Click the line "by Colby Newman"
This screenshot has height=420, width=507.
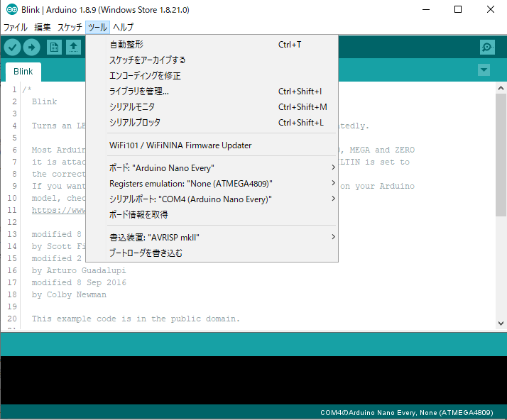(69, 294)
